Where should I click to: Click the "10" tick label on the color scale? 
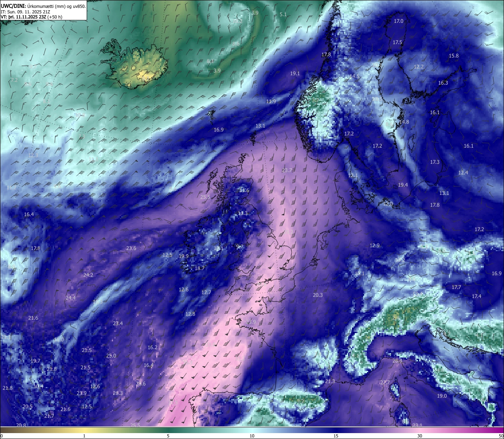[x=252, y=436]
